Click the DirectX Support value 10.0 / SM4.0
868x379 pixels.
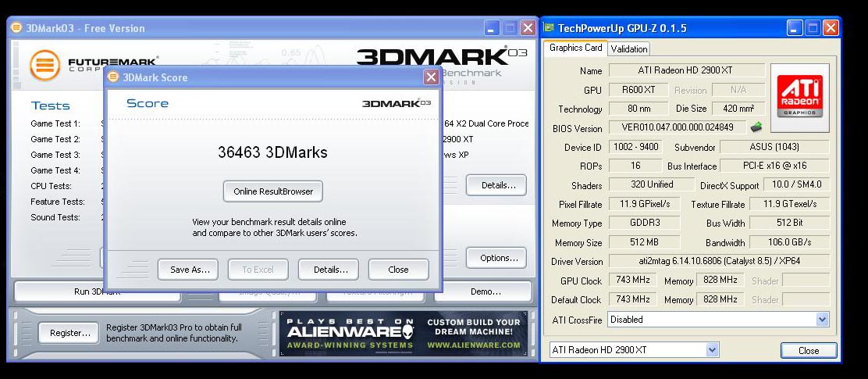pyautogui.click(x=796, y=184)
